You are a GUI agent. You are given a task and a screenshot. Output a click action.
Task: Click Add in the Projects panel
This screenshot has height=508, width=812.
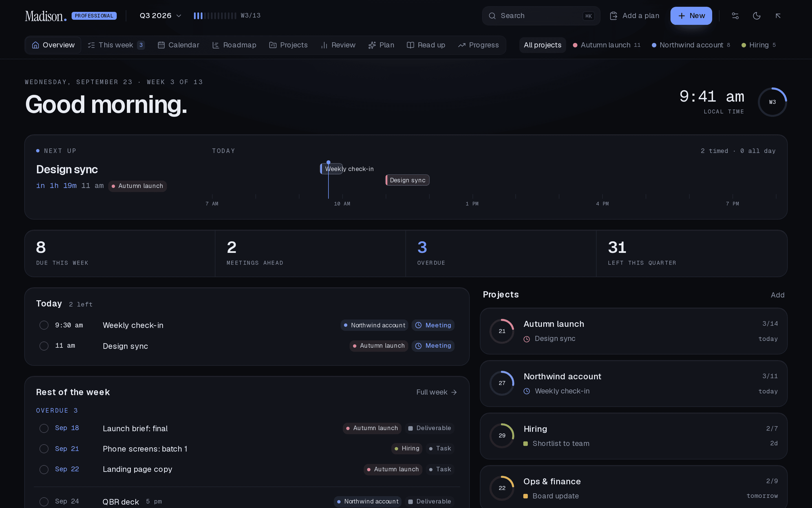tap(777, 295)
